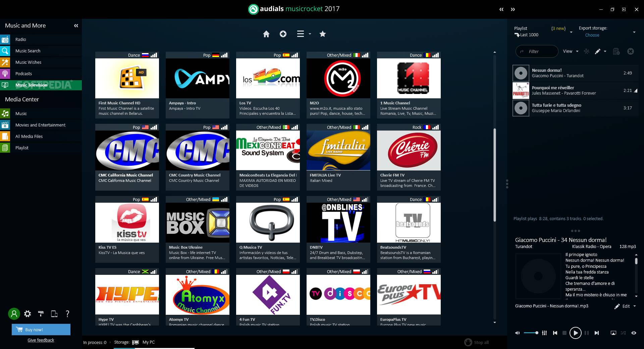Open Podcasts section

(x=41, y=73)
